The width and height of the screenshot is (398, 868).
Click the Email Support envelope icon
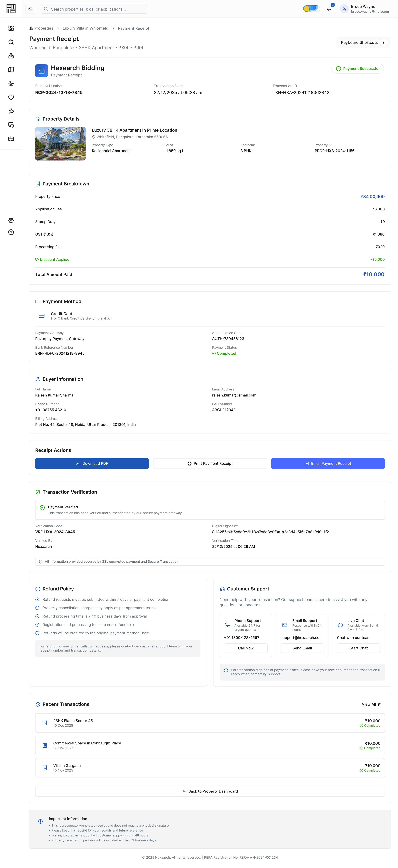pyautogui.click(x=285, y=625)
